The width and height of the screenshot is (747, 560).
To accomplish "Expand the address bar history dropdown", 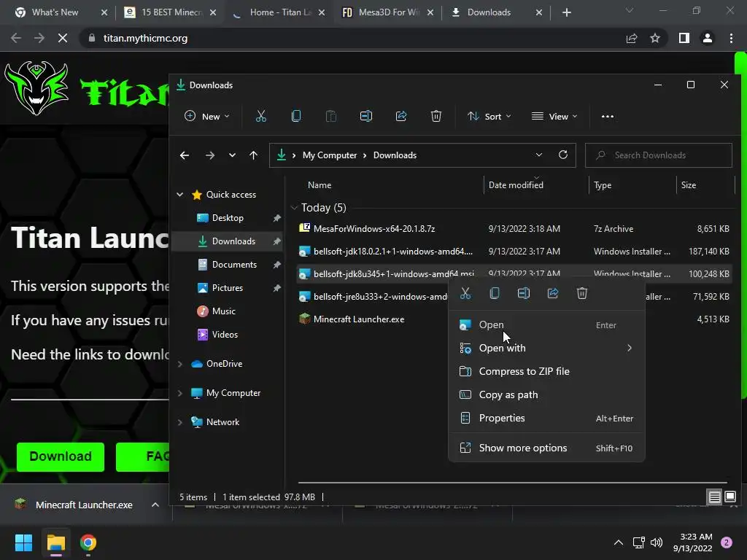I will (x=539, y=155).
